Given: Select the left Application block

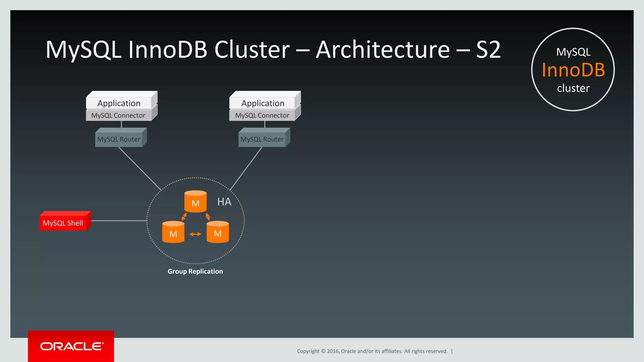Looking at the screenshot, I should (122, 100).
